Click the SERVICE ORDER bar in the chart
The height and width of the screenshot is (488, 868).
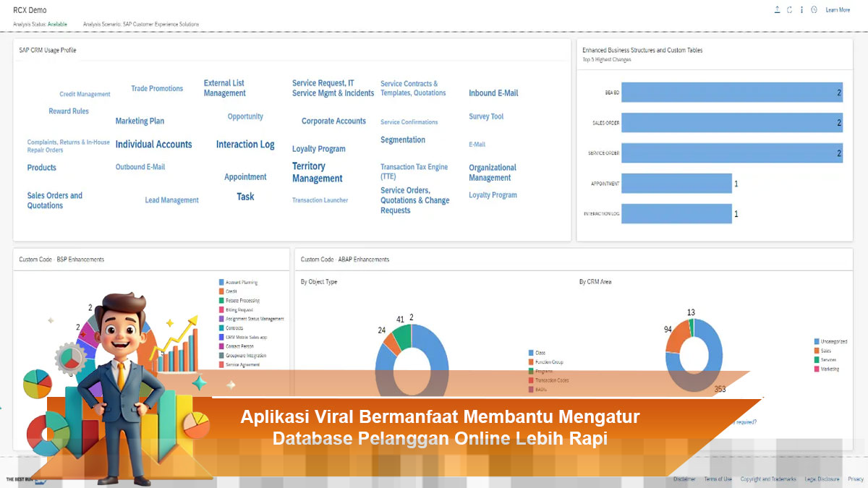coord(731,153)
